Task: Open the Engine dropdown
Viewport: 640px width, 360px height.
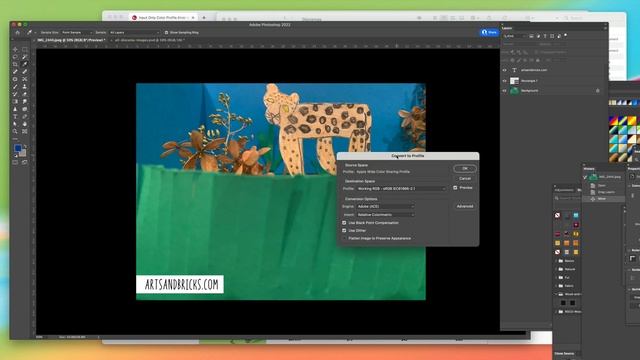Action: pyautogui.click(x=386, y=207)
